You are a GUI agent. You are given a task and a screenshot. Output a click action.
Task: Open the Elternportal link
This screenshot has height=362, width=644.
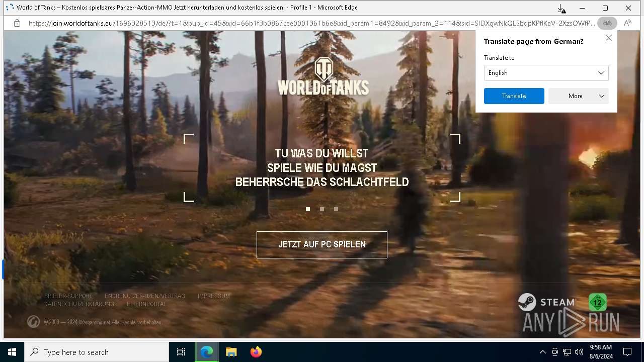(146, 304)
